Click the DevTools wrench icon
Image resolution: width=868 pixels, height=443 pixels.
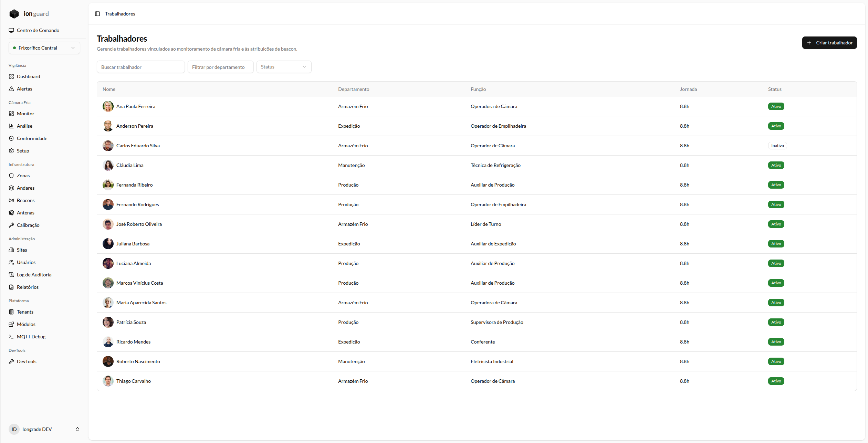(11, 361)
